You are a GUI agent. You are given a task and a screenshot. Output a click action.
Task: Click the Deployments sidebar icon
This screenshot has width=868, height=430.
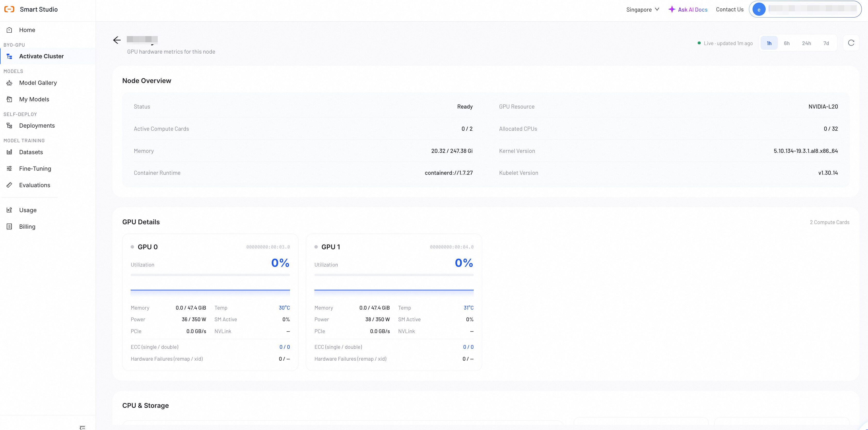[10, 126]
